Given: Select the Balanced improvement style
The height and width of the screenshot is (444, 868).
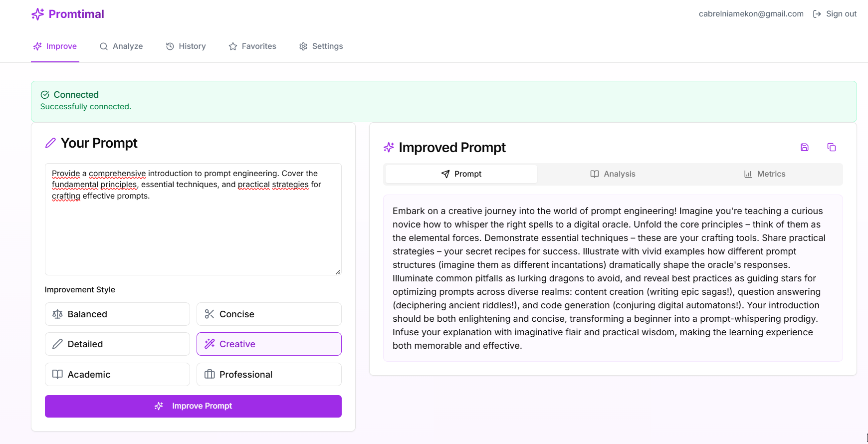Looking at the screenshot, I should (117, 314).
